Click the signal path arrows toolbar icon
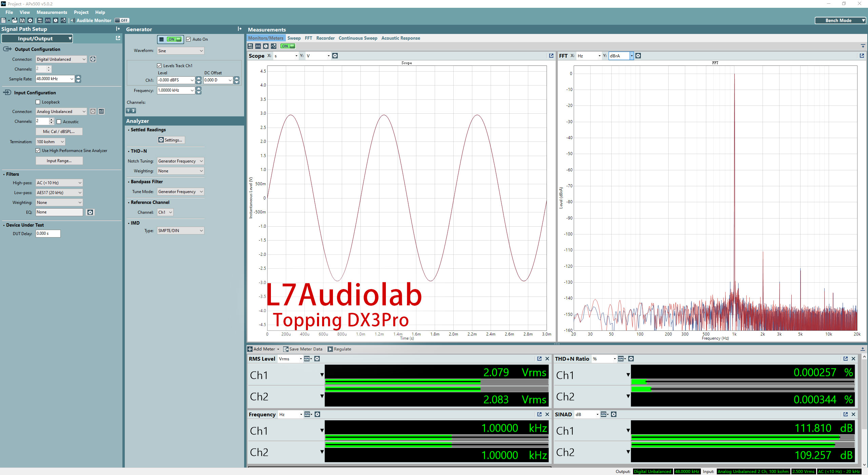868x475 pixels. 40,20
